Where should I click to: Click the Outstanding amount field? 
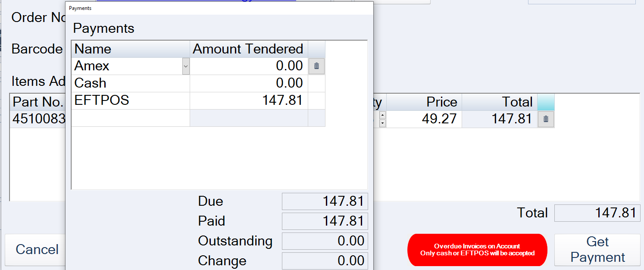pyautogui.click(x=325, y=241)
